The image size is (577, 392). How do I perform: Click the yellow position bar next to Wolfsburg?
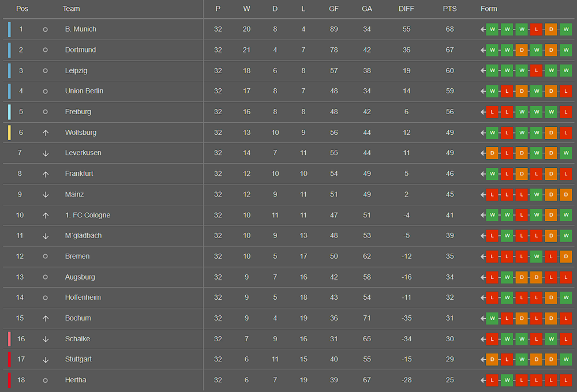click(x=9, y=133)
